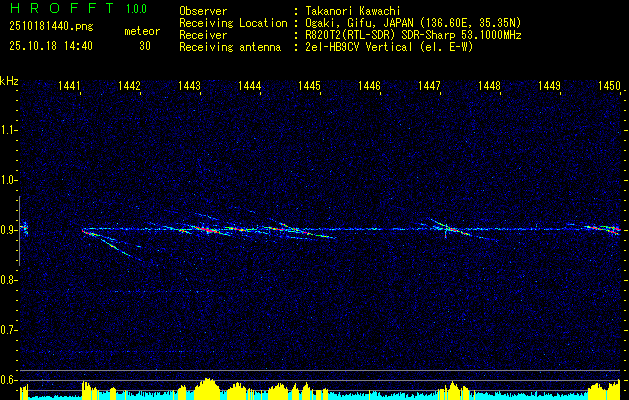Click the 0.8 kHz axis label

pyautogui.click(x=8, y=280)
